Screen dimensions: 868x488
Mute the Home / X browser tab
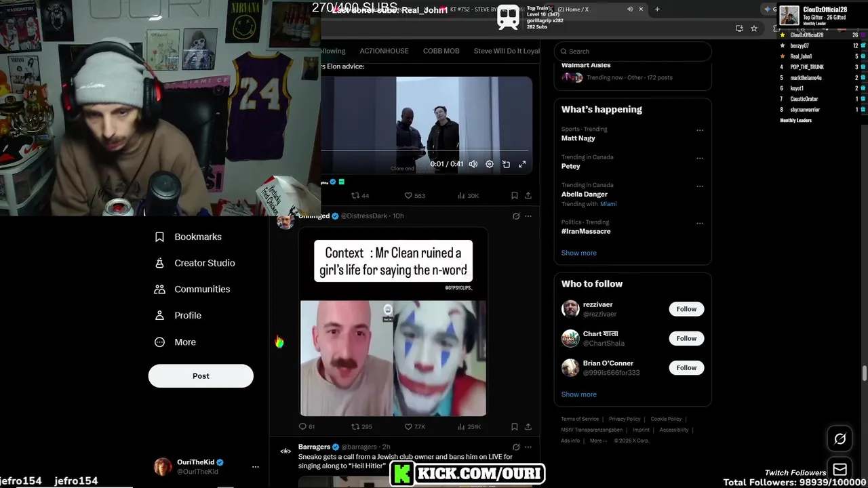(x=630, y=9)
